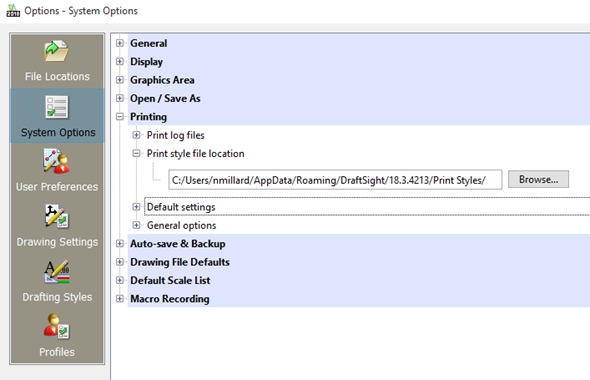Select Default Scale List heading

point(170,281)
